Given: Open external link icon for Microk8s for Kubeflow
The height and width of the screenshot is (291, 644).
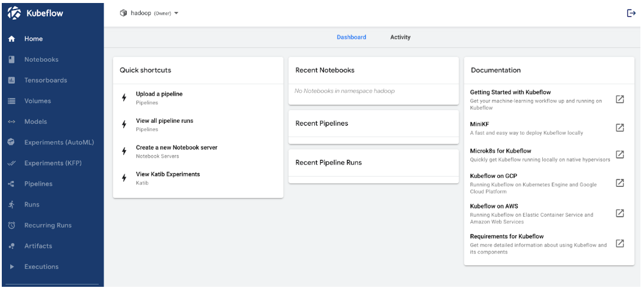Looking at the screenshot, I should pos(620,154).
